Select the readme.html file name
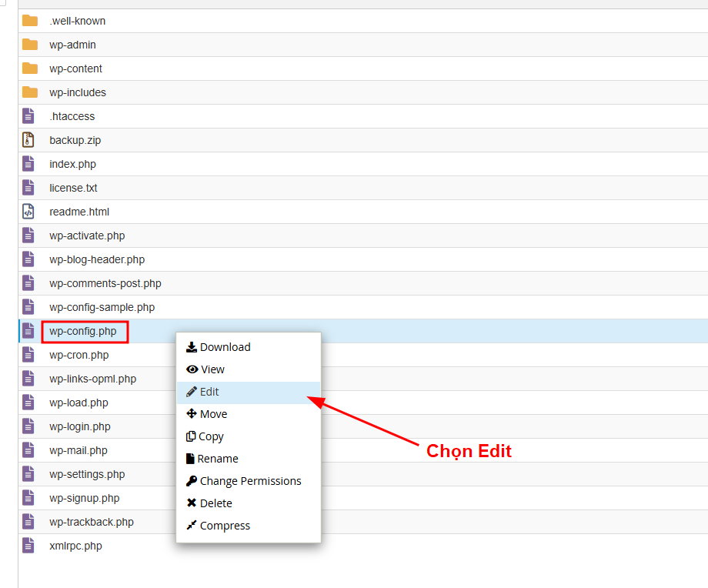 point(79,212)
